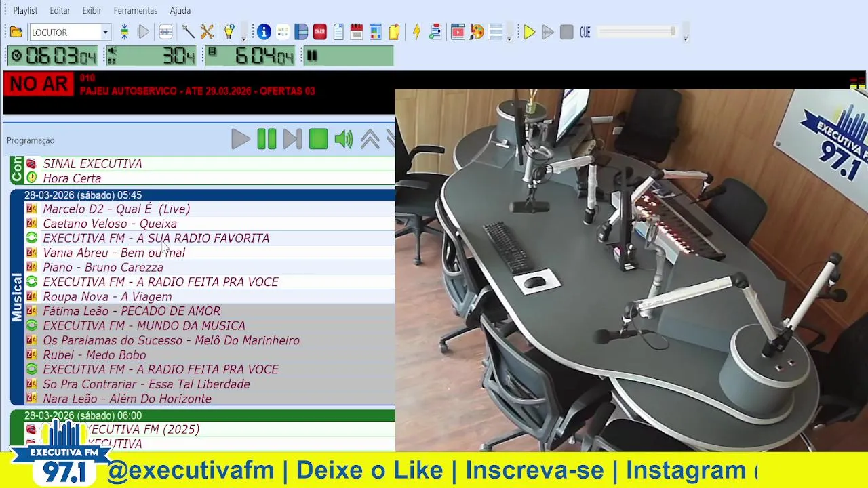Click the gray list rows icon
The image size is (868, 488).
pos(496,32)
